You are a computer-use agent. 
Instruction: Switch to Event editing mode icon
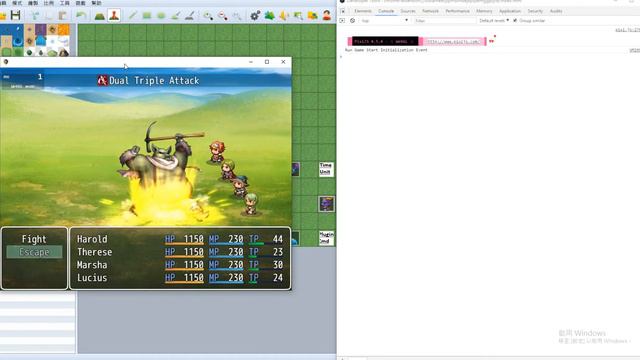[114, 16]
